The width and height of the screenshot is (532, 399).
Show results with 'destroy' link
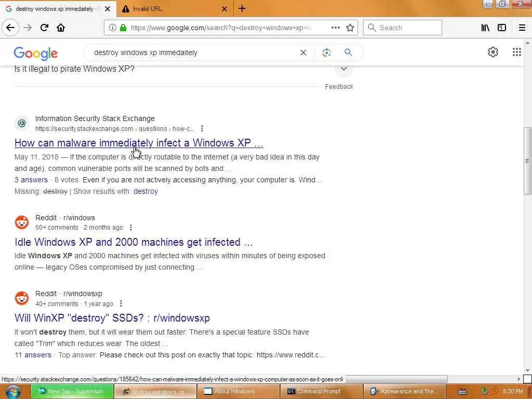coord(145,191)
